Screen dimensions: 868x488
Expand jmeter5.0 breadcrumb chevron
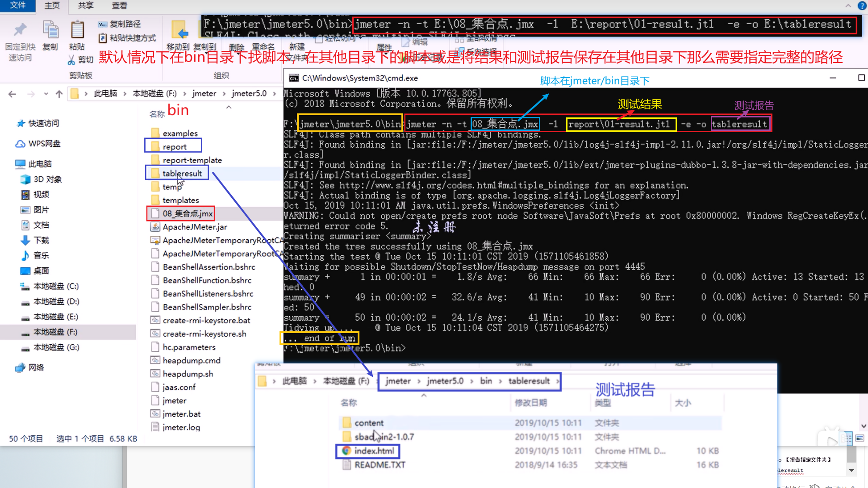(x=274, y=94)
